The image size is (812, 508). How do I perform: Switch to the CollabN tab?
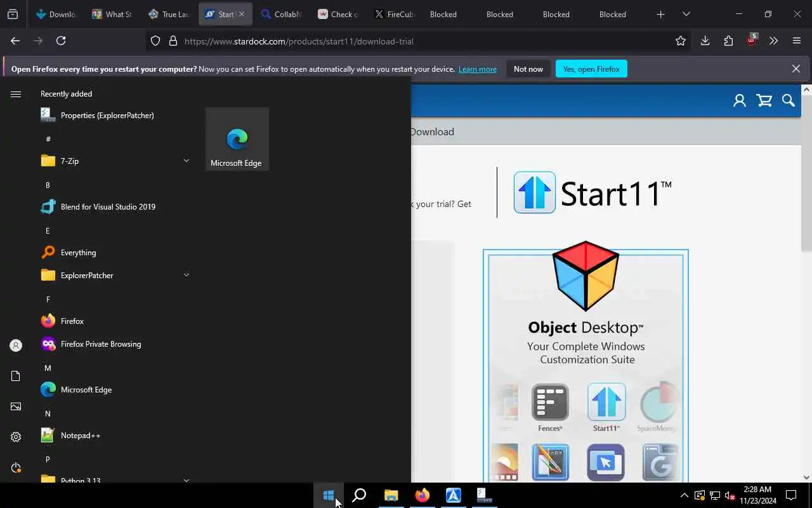coord(281,14)
